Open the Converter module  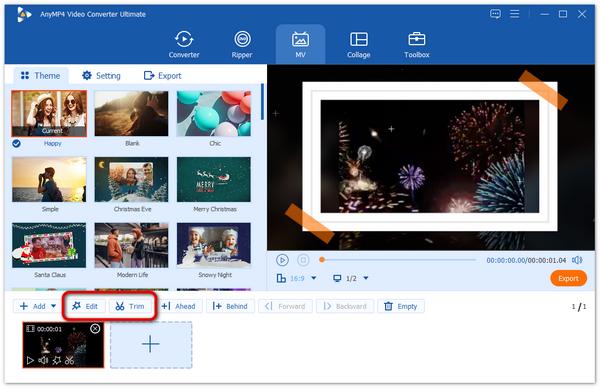pyautogui.click(x=184, y=45)
